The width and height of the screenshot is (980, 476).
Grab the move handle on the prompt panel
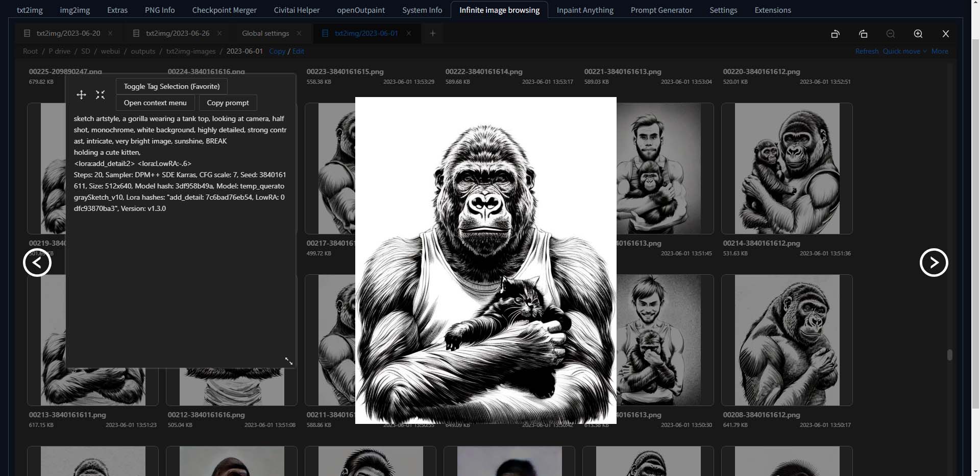click(81, 95)
